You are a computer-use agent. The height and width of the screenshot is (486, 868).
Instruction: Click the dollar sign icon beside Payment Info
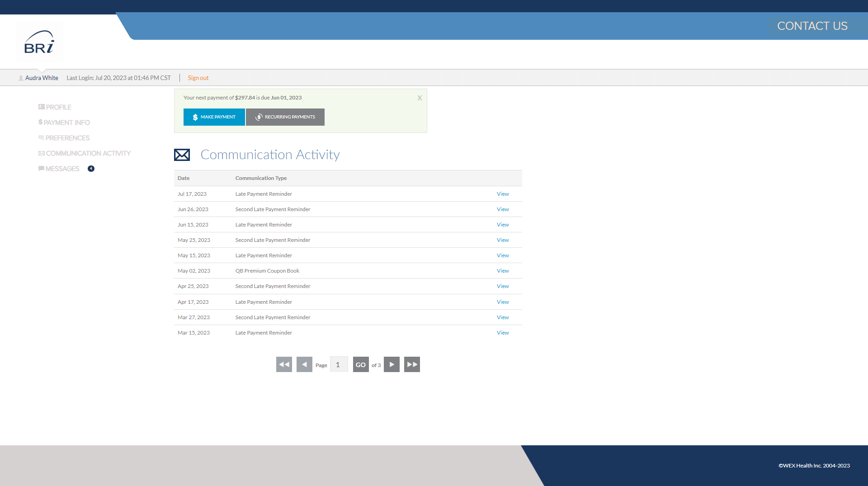[40, 122]
